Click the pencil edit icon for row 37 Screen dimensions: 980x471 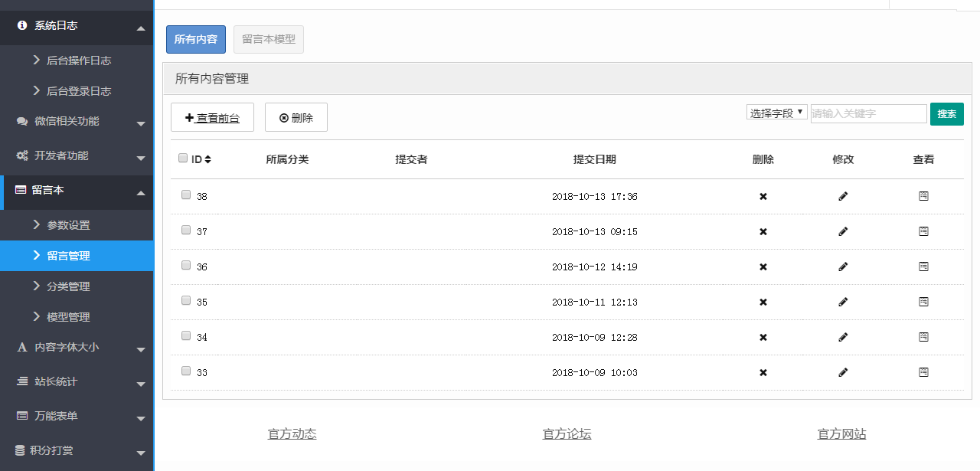click(x=843, y=231)
